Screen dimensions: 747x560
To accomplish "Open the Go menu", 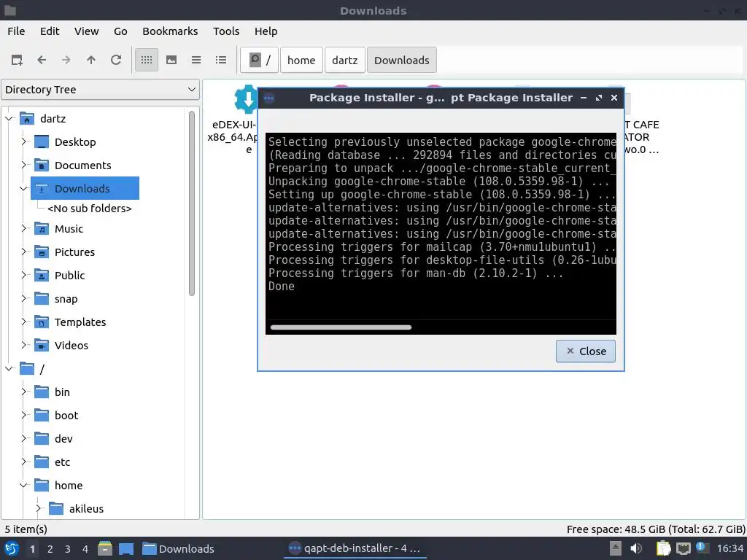I will [x=120, y=31].
